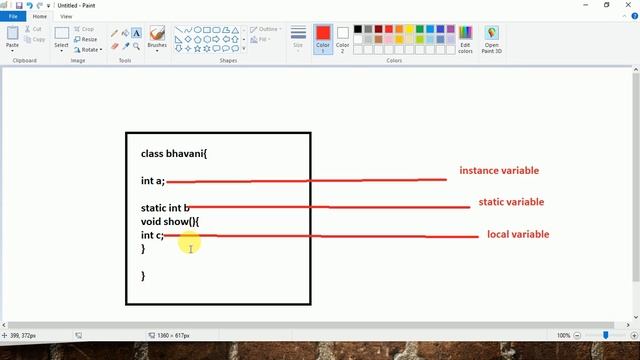
Task: Open Edit colors dialog
Action: pos(465,39)
